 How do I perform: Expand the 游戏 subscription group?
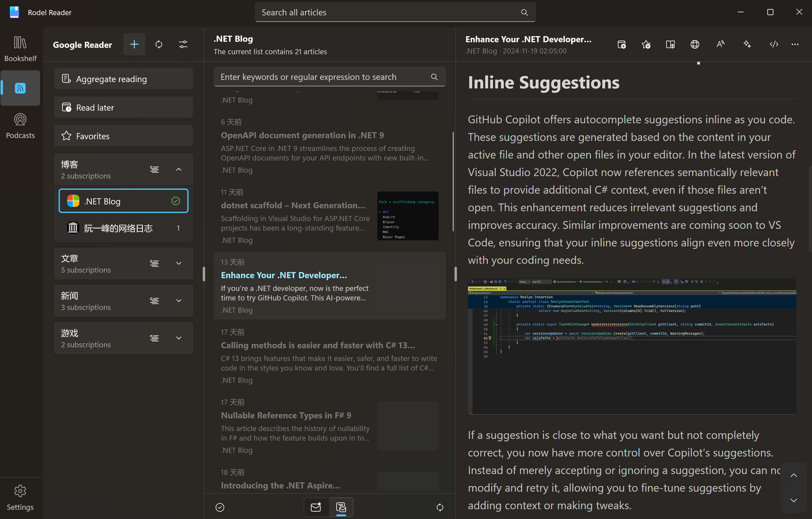pyautogui.click(x=179, y=338)
